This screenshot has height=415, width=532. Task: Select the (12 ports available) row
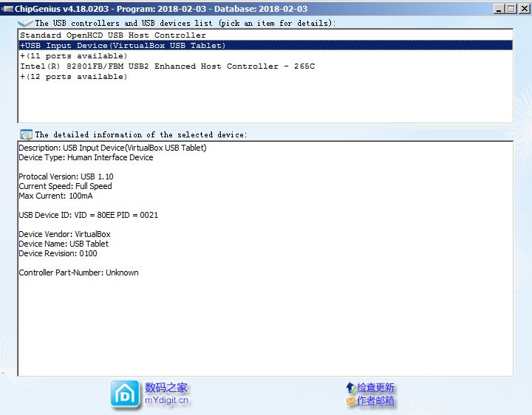[x=265, y=77]
